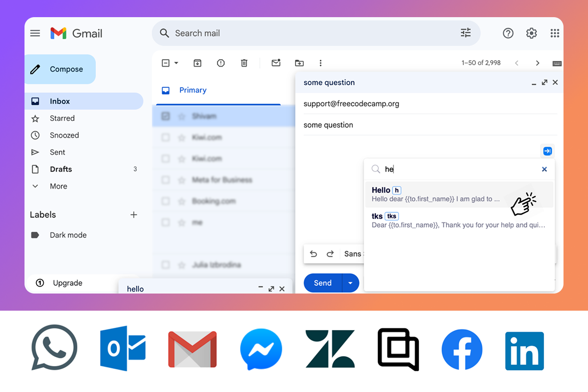
Task: Go to the next page of mail
Action: [x=538, y=63]
